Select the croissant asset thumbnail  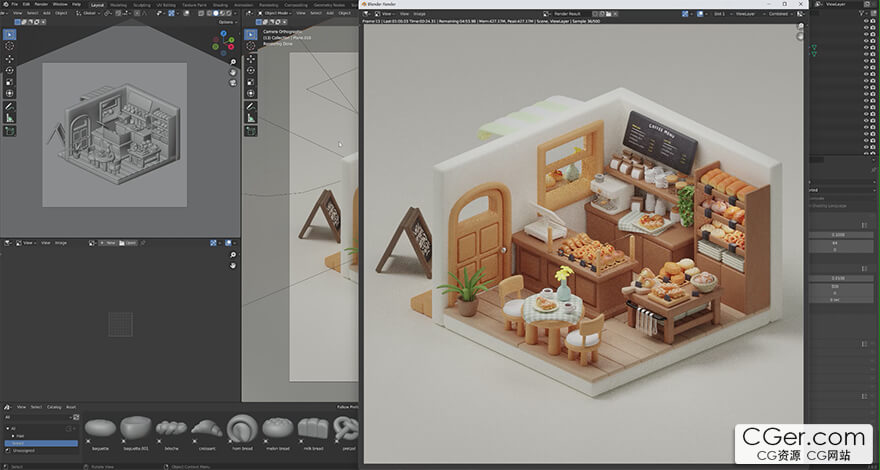point(207,428)
